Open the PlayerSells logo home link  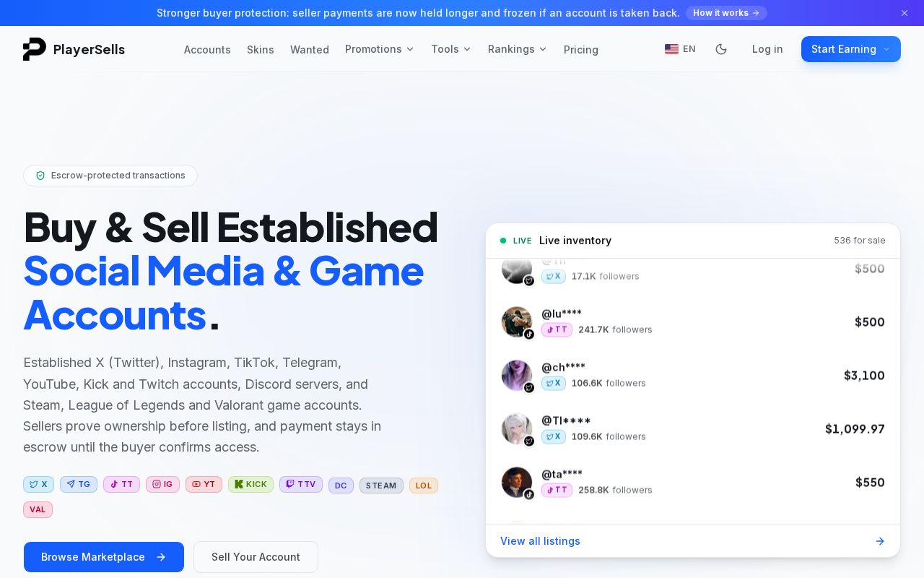tap(74, 49)
